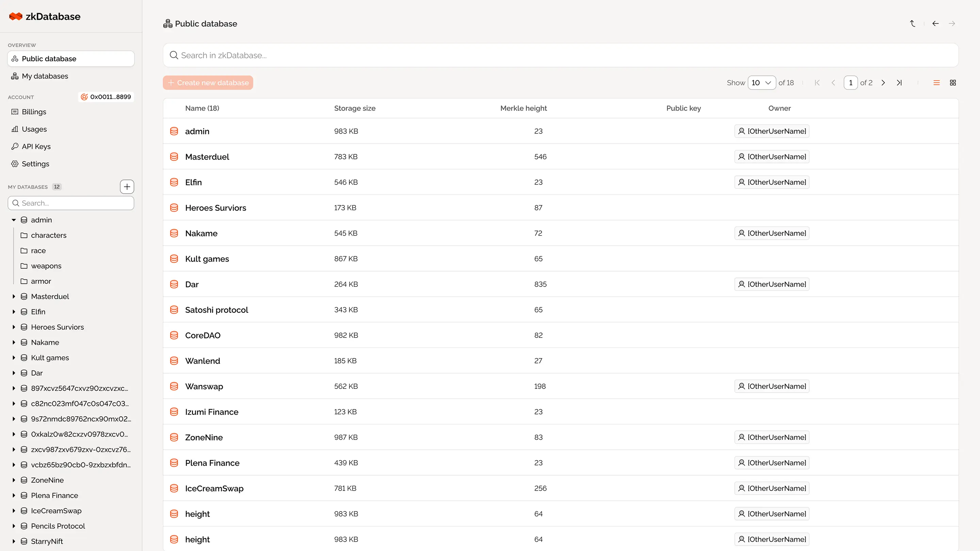Open Izumi Finance in the table

(212, 412)
